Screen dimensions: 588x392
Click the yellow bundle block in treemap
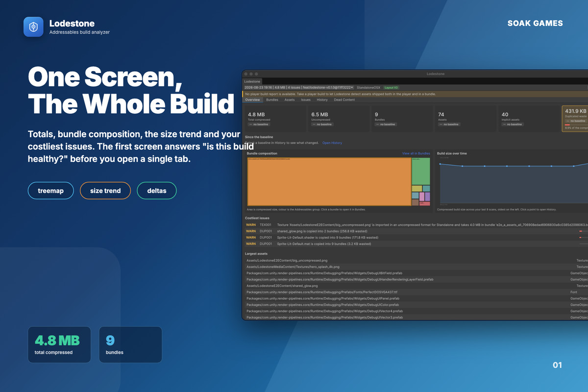click(x=416, y=188)
